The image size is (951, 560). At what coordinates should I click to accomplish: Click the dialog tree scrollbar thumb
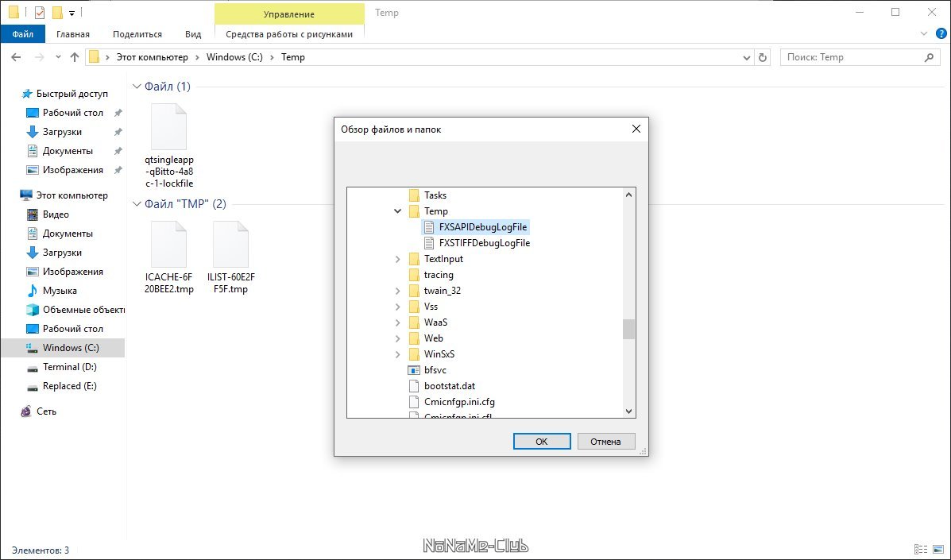coord(629,329)
